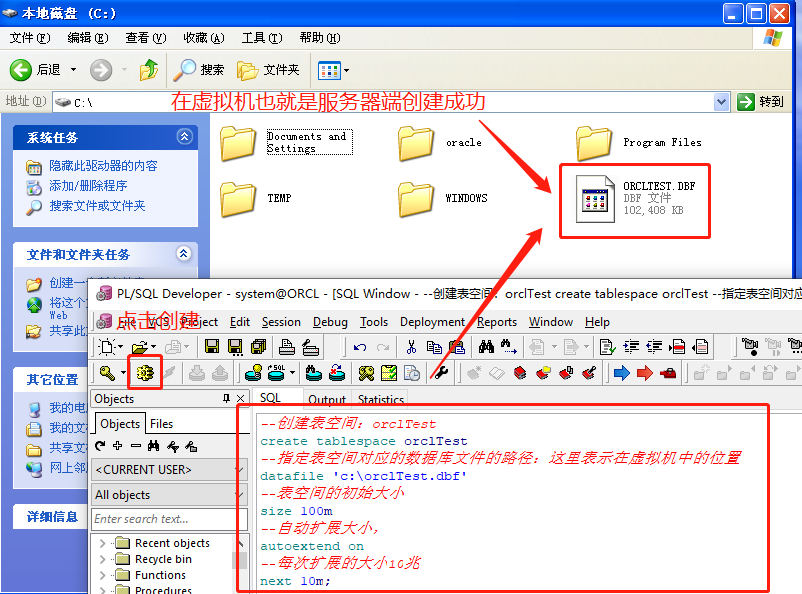Pin the Objects panel with the pushpin icon

(226, 398)
